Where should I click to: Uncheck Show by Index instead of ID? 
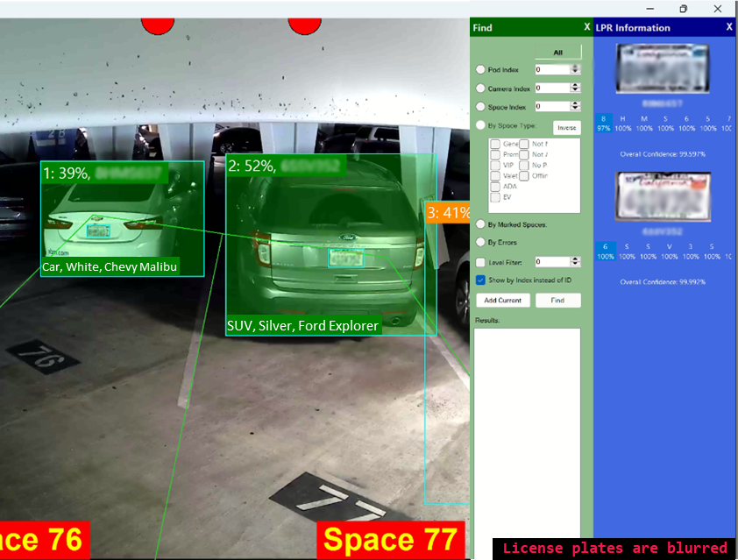click(480, 280)
